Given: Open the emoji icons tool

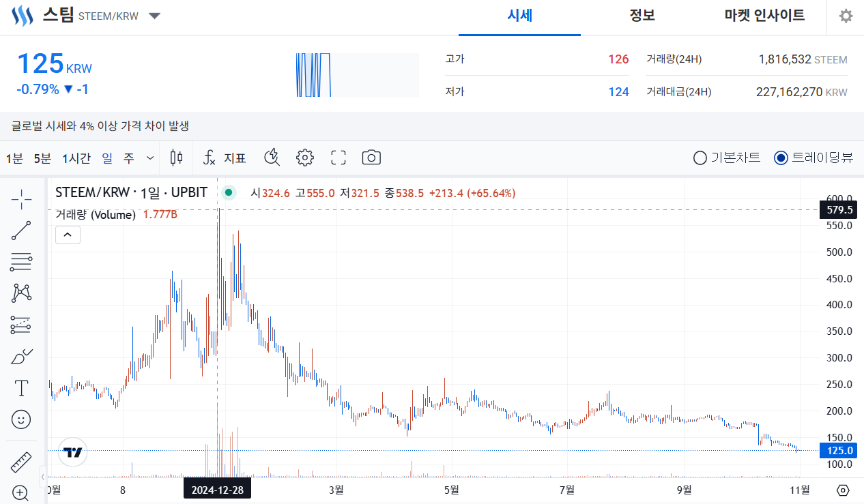Looking at the screenshot, I should tap(21, 419).
